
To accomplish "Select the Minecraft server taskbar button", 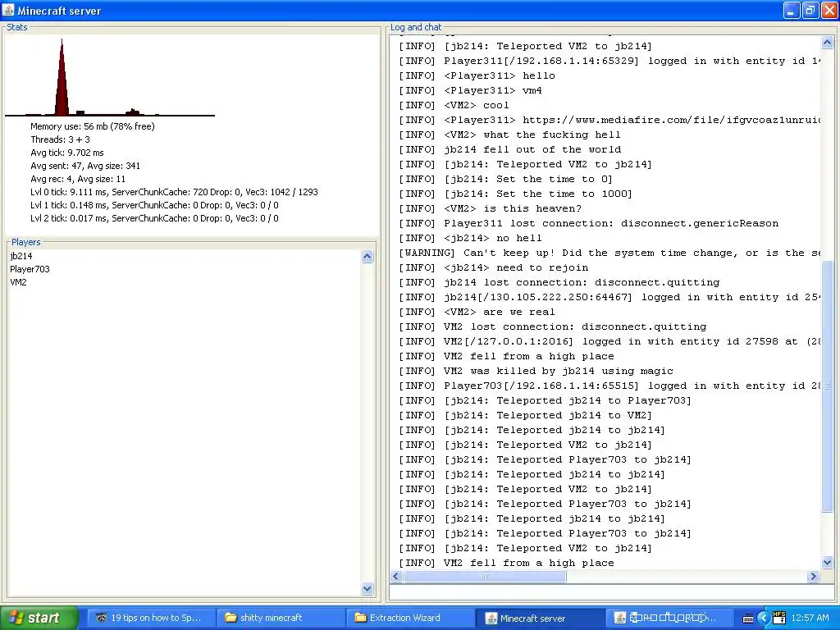I will [541, 618].
